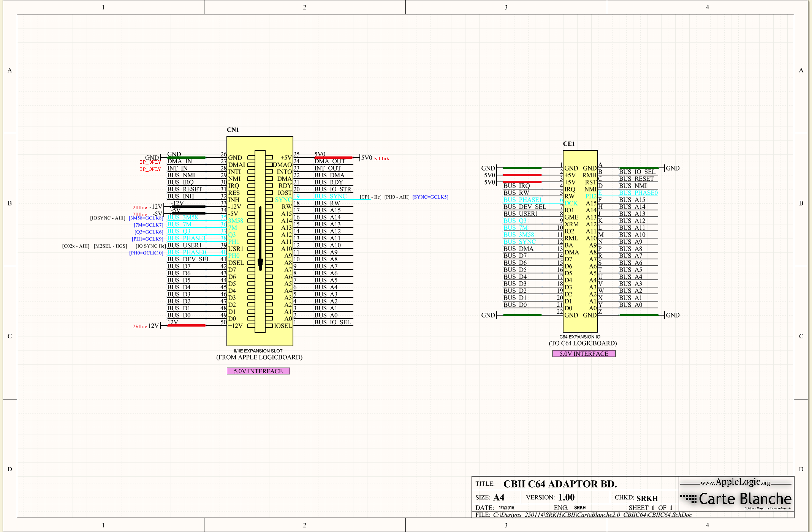
Task: Click the BUS_INH net label
Action: click(x=180, y=196)
